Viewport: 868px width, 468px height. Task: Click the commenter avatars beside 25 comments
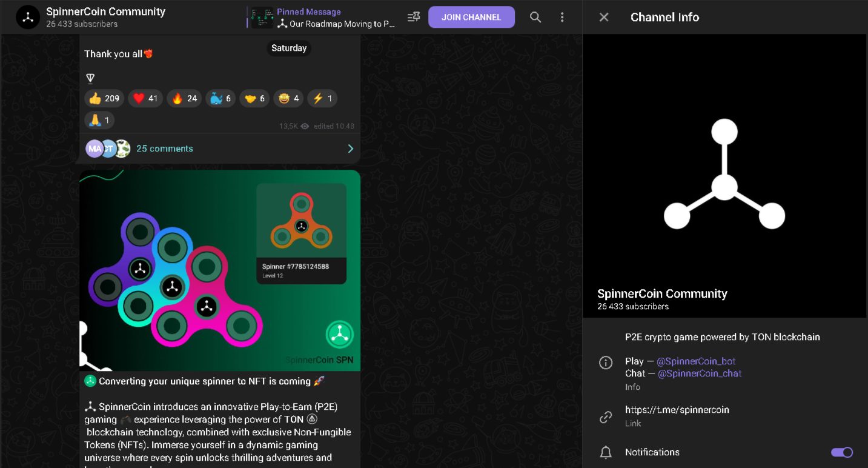[108, 149]
